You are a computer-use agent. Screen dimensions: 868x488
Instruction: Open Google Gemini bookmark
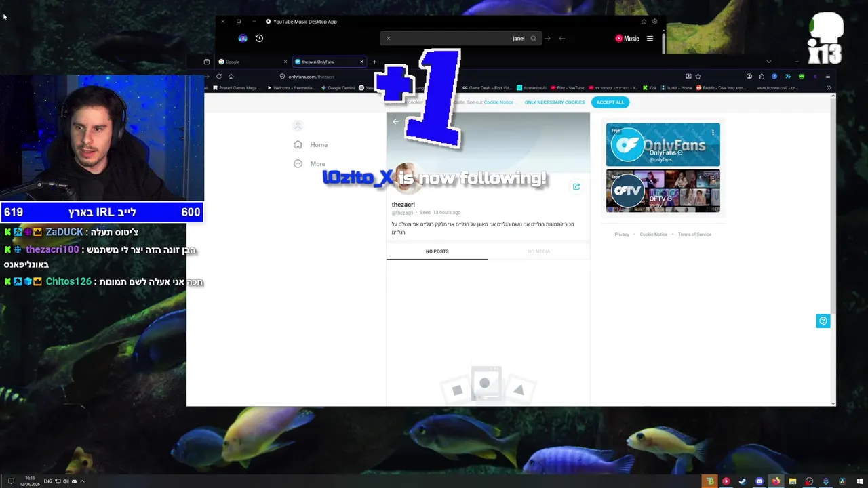point(336,88)
